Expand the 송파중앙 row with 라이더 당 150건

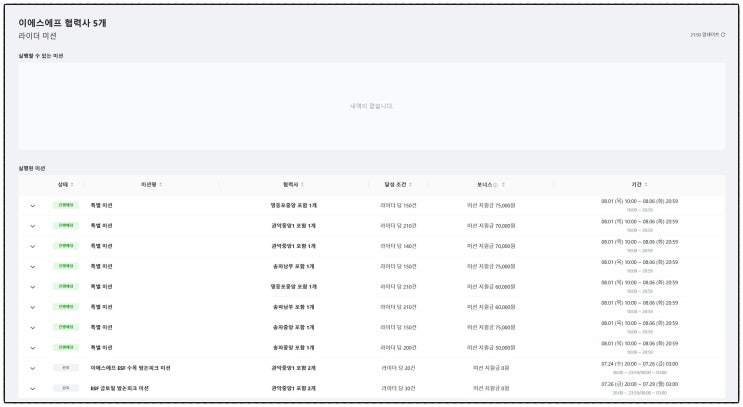pyautogui.click(x=33, y=328)
